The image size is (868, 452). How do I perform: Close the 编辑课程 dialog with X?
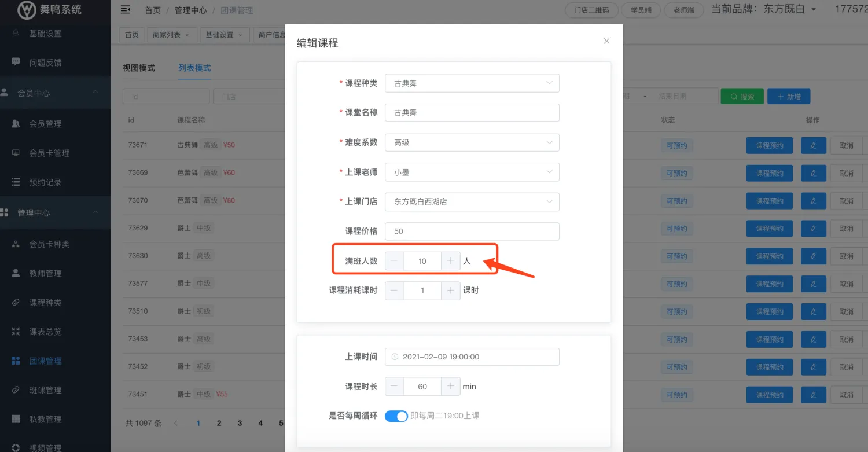606,41
